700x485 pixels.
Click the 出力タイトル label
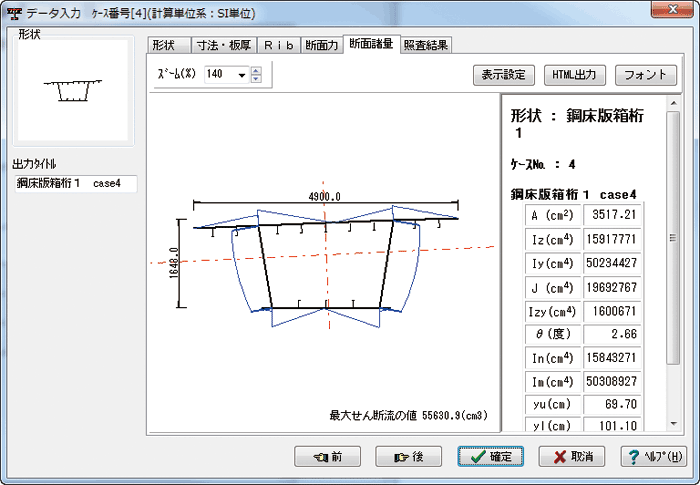coord(34,164)
